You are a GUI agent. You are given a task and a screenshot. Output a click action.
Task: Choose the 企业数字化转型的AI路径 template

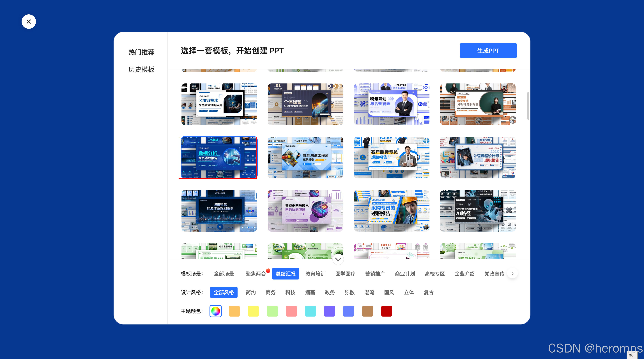477,211
